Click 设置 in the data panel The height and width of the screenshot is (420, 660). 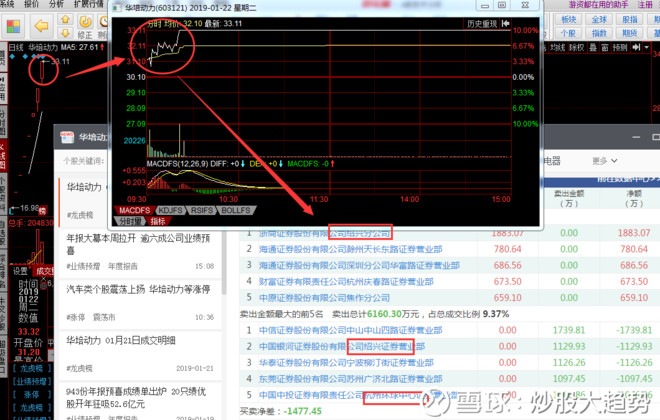coord(20,271)
